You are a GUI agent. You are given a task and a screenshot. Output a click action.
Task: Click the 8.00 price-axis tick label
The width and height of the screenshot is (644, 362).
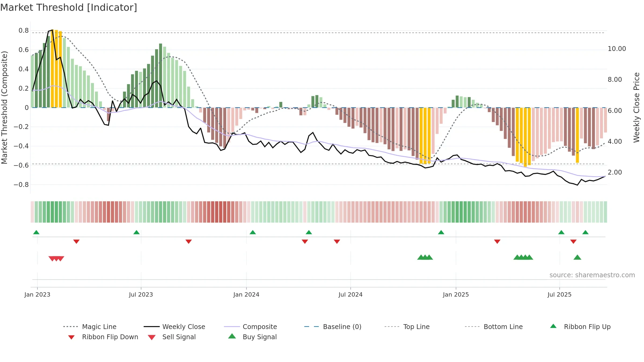point(615,80)
